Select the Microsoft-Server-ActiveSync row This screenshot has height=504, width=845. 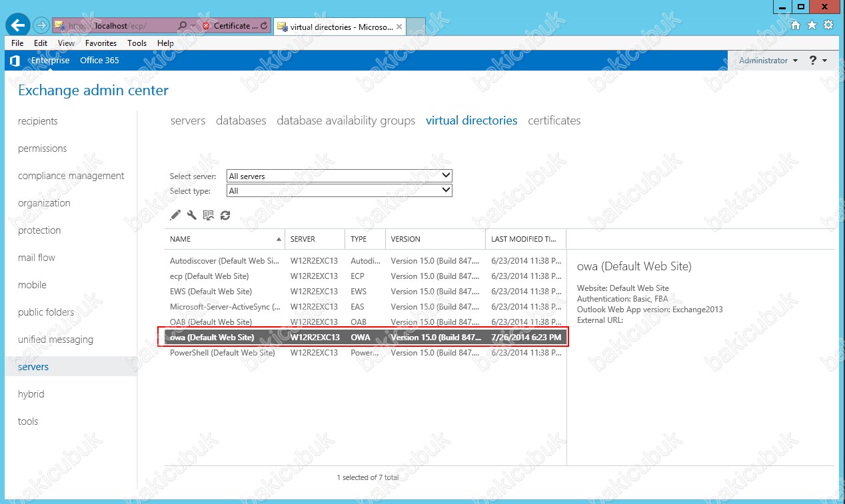click(365, 307)
